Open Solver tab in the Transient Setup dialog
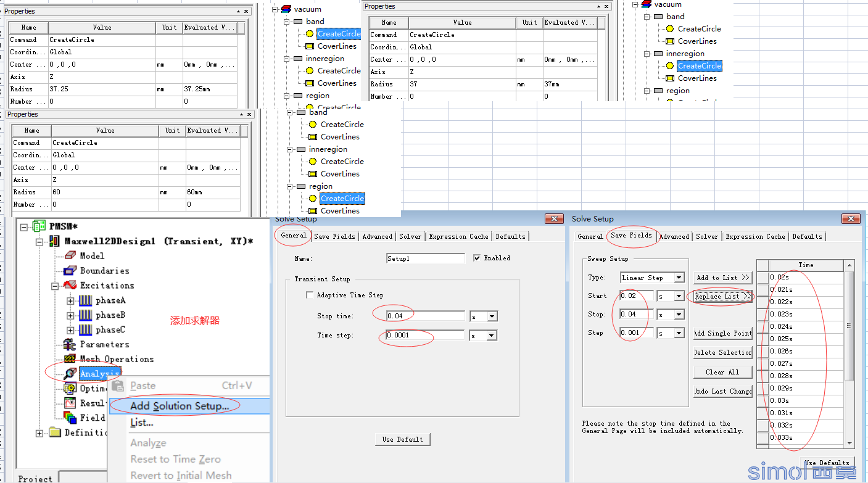Screen dimensions: 868x483 pyautogui.click(x=410, y=236)
